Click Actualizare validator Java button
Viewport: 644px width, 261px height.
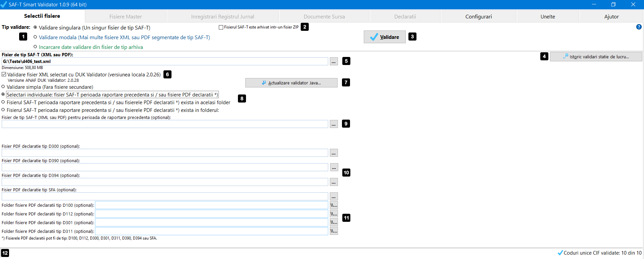click(x=291, y=83)
